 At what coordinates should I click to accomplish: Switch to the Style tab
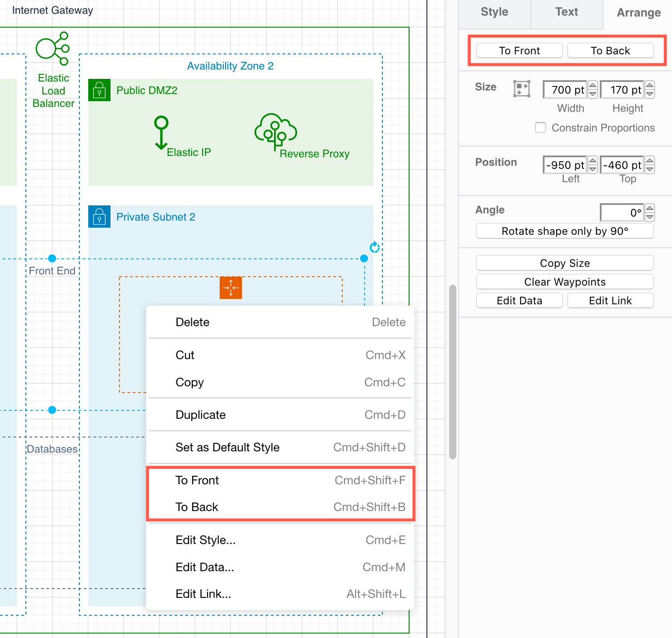pos(494,12)
